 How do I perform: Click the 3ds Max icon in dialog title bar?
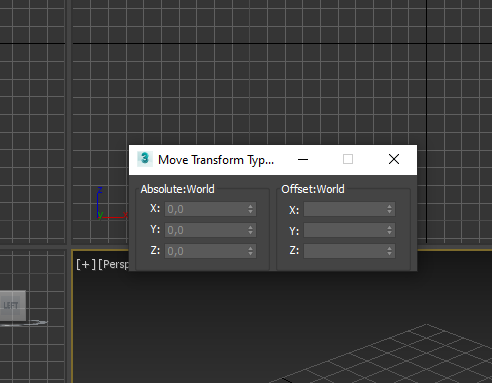(x=145, y=159)
